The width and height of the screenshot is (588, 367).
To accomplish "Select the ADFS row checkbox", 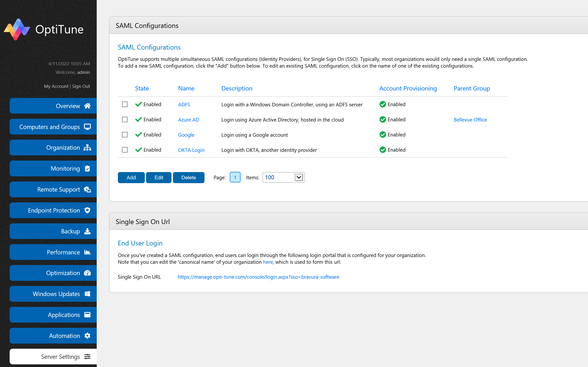I will [125, 104].
